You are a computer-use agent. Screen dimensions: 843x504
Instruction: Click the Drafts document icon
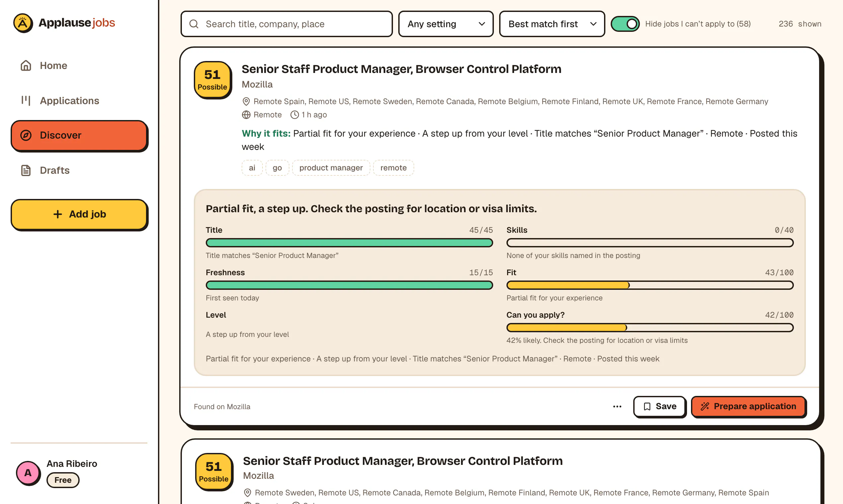coord(26,170)
